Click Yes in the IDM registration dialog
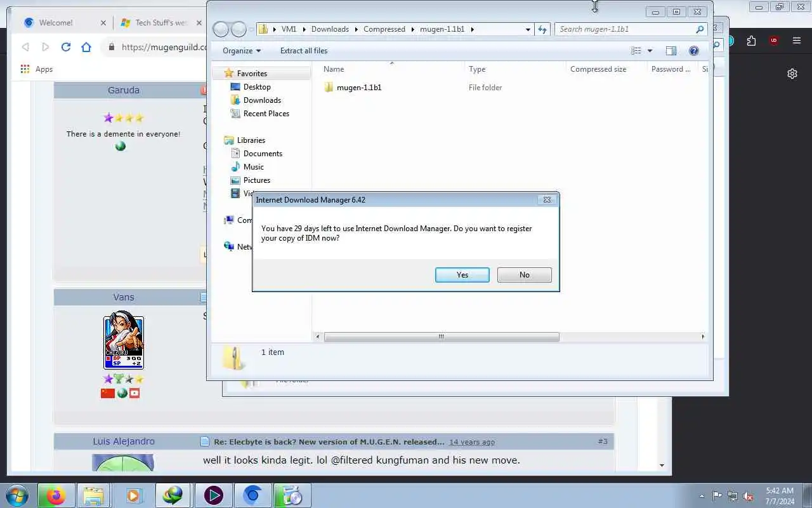The width and height of the screenshot is (812, 508). click(x=462, y=275)
